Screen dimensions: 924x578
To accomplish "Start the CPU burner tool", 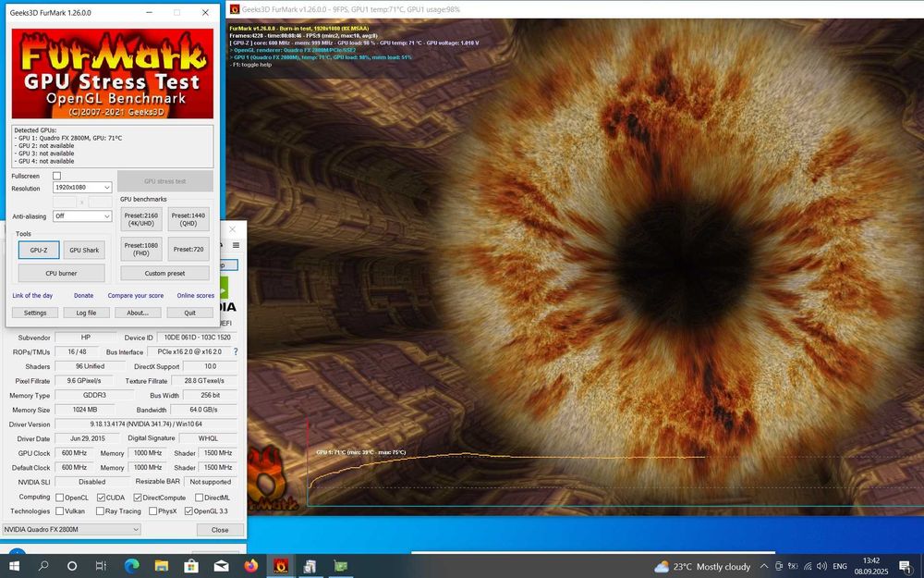I will [61, 273].
